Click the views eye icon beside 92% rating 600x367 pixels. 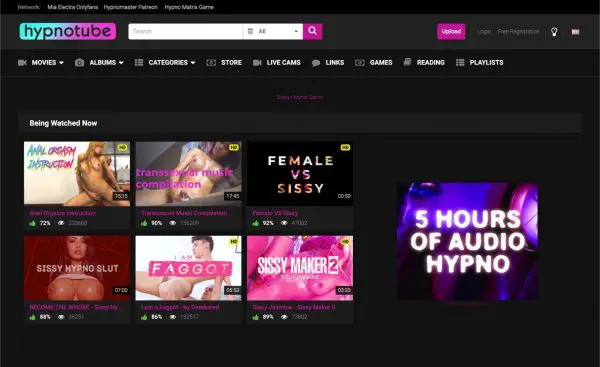coord(284,223)
